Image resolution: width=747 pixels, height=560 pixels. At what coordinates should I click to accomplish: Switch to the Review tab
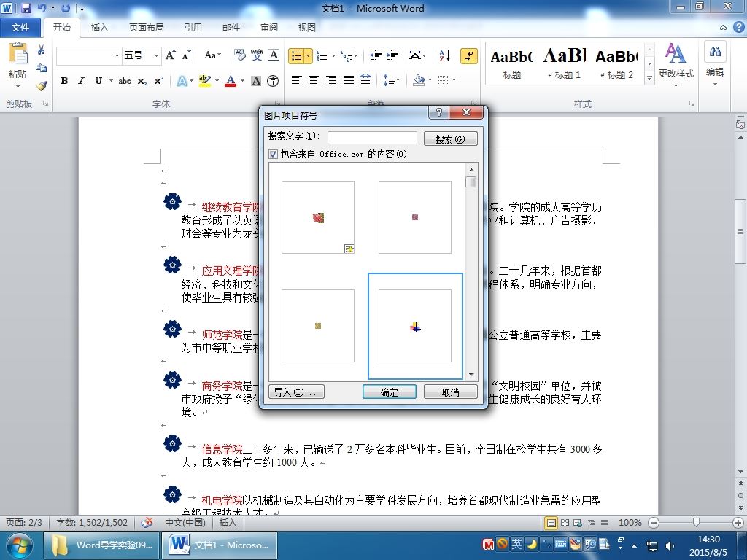pos(269,27)
